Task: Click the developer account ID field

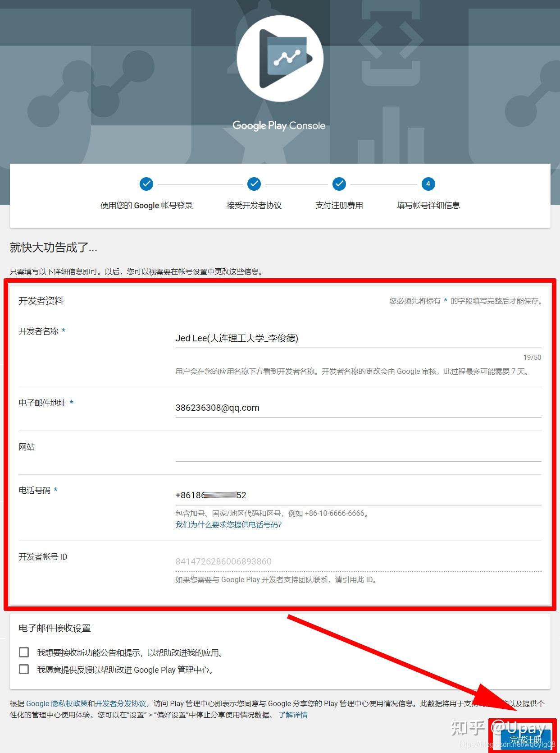Action: [x=358, y=561]
